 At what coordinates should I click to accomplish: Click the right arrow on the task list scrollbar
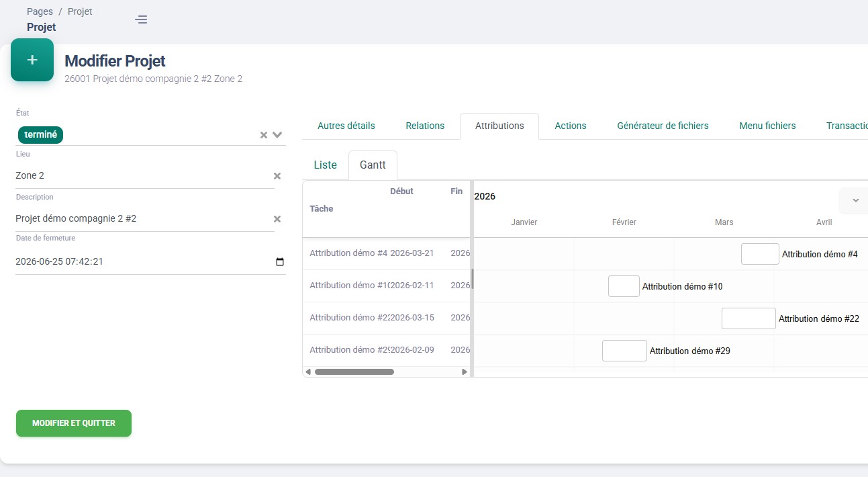(x=464, y=372)
